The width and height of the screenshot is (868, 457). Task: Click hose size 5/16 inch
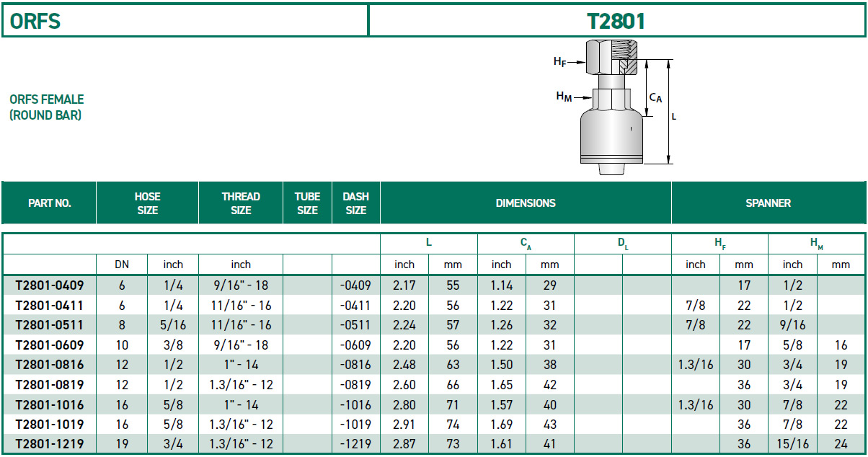pos(173,325)
